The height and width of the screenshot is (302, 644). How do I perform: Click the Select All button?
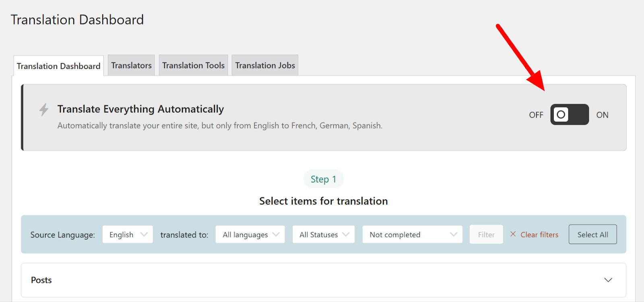click(592, 234)
